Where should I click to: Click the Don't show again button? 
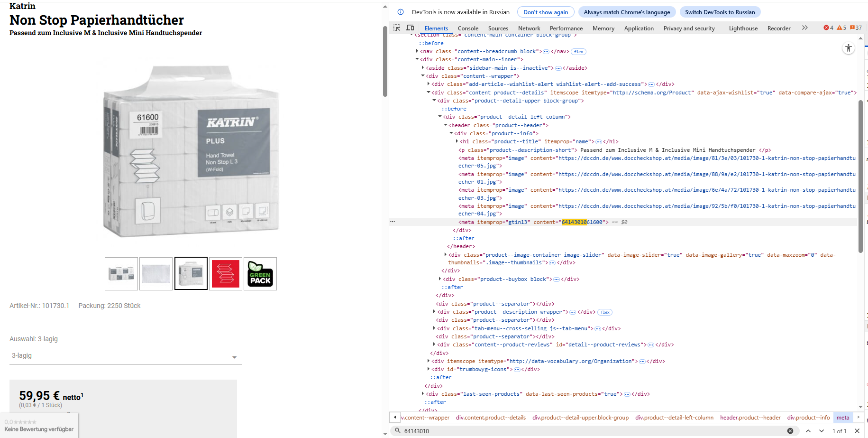pos(546,12)
